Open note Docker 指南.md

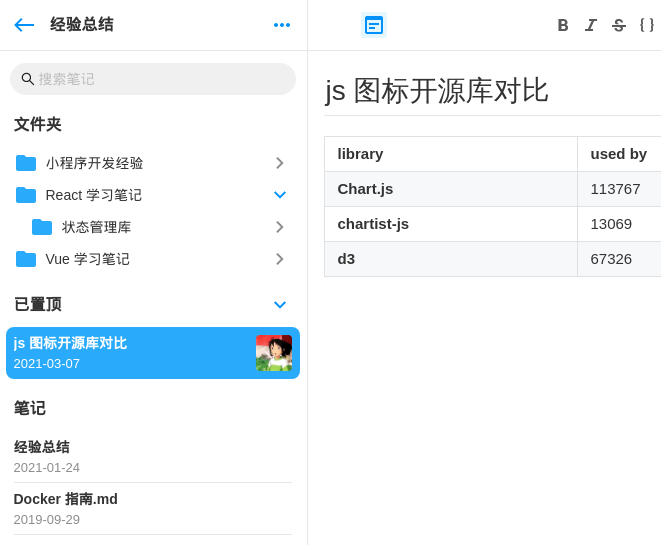(153, 509)
